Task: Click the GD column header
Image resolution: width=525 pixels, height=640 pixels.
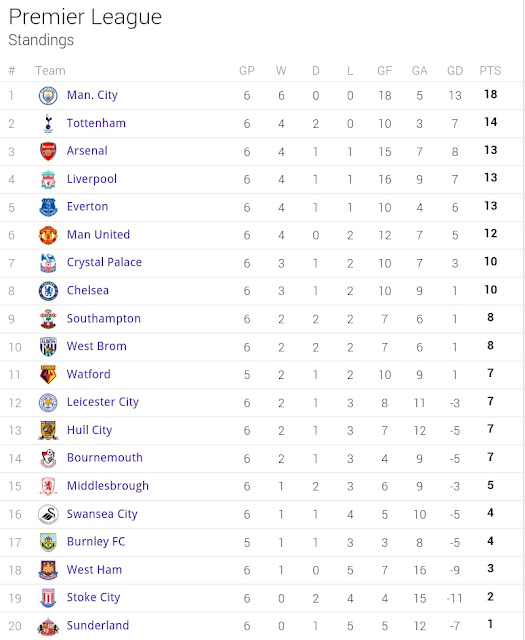Action: 455,71
